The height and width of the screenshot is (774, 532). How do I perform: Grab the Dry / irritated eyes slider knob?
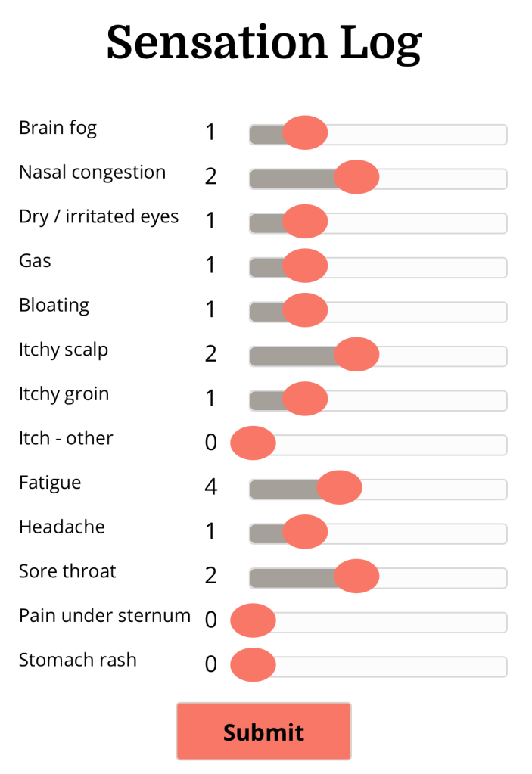point(305,222)
